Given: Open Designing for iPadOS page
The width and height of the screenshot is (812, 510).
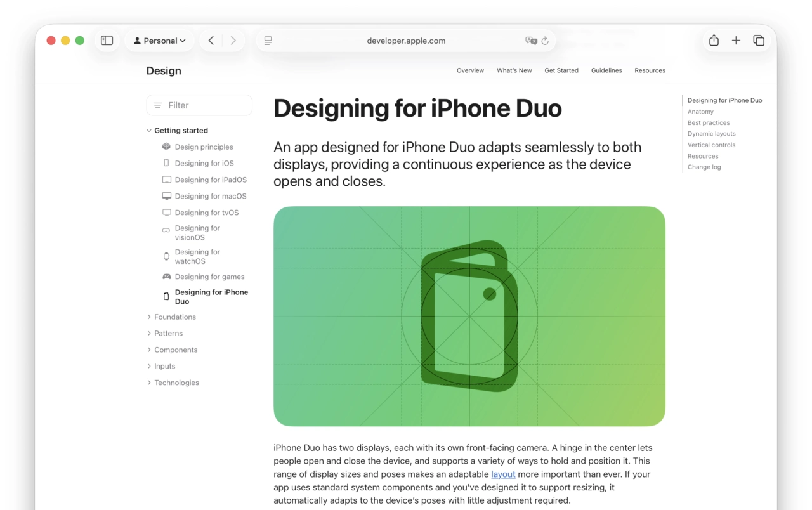Looking at the screenshot, I should coord(211,180).
